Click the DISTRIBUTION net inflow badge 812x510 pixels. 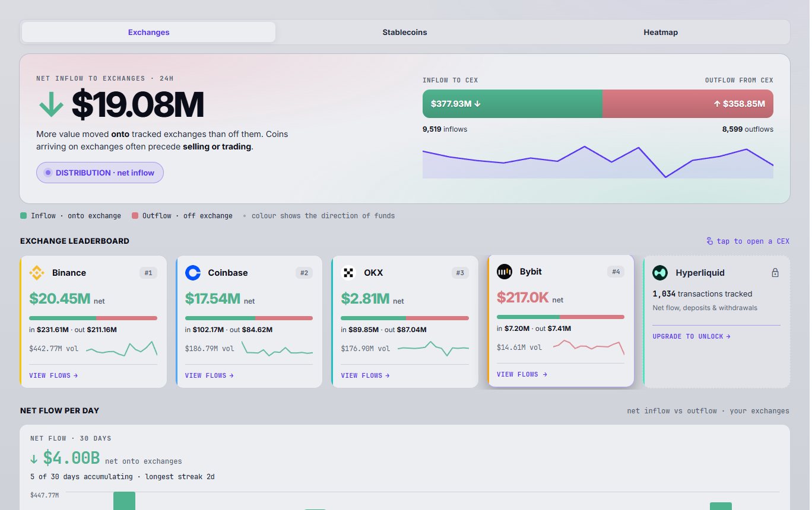(100, 173)
